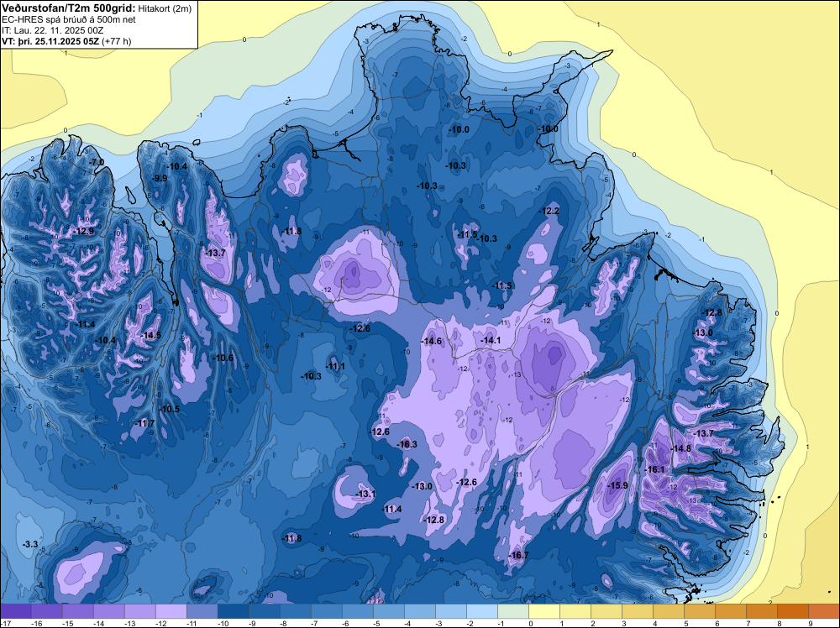
Task: Click the legend swatch between -1 and 0
Action: pyautogui.click(x=513, y=611)
